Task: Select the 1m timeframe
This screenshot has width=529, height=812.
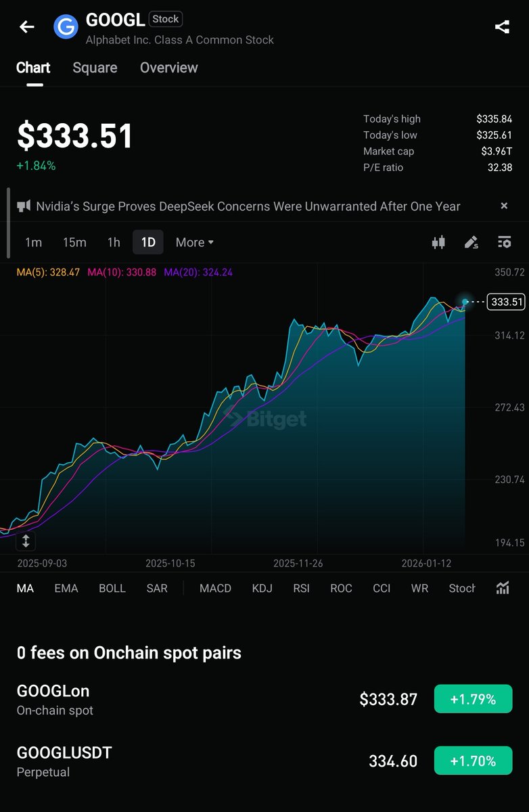Action: click(33, 242)
